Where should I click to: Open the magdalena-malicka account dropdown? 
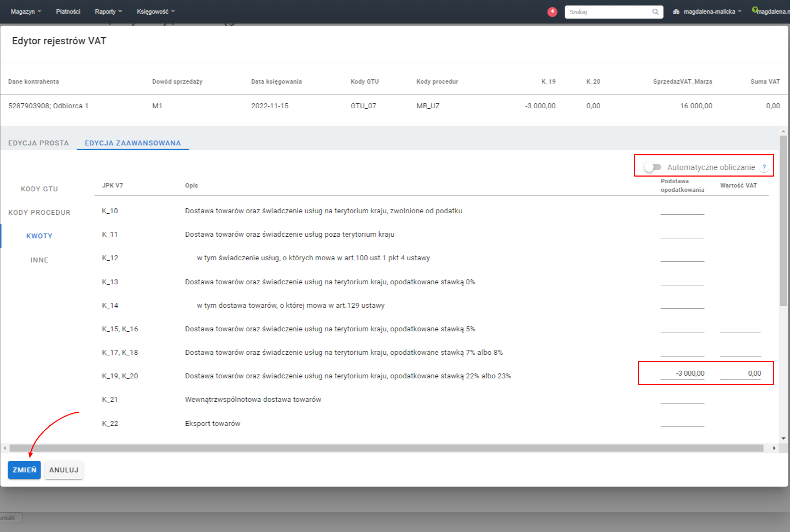(x=712, y=11)
